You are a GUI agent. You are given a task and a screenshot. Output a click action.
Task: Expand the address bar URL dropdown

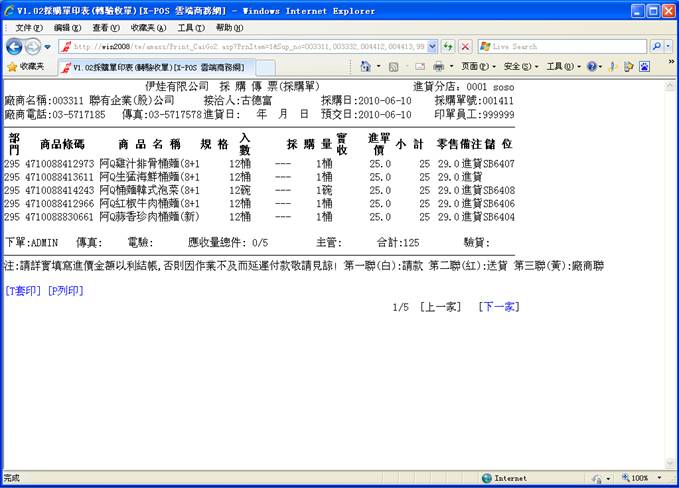pos(431,47)
